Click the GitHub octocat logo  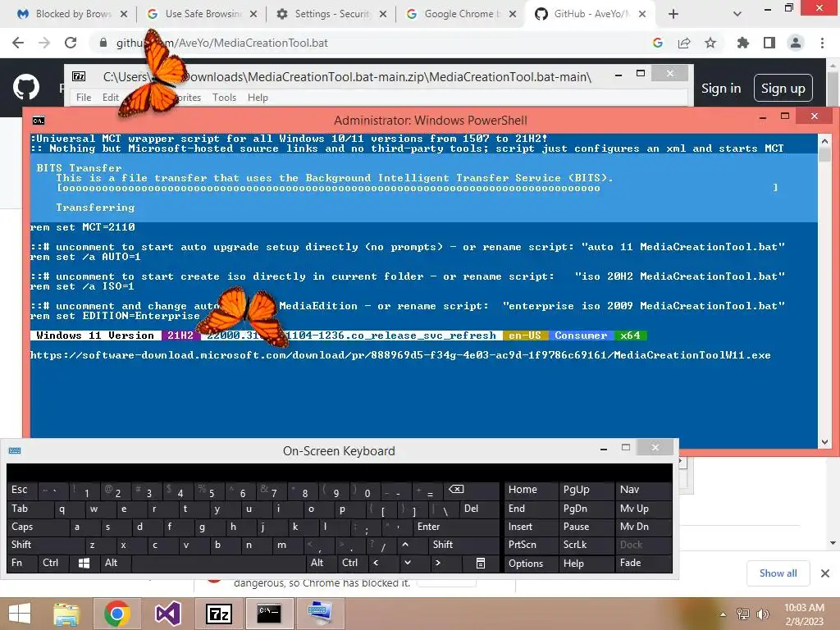(x=25, y=86)
